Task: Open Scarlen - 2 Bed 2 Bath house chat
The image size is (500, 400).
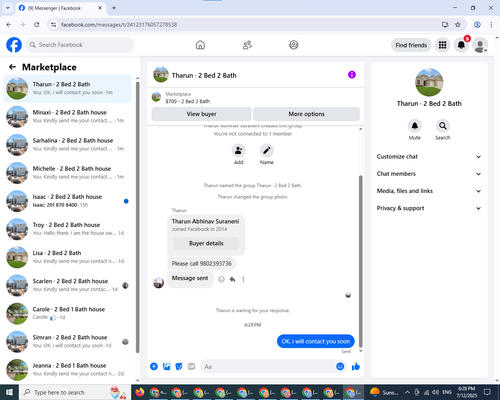Action: pyautogui.click(x=67, y=285)
